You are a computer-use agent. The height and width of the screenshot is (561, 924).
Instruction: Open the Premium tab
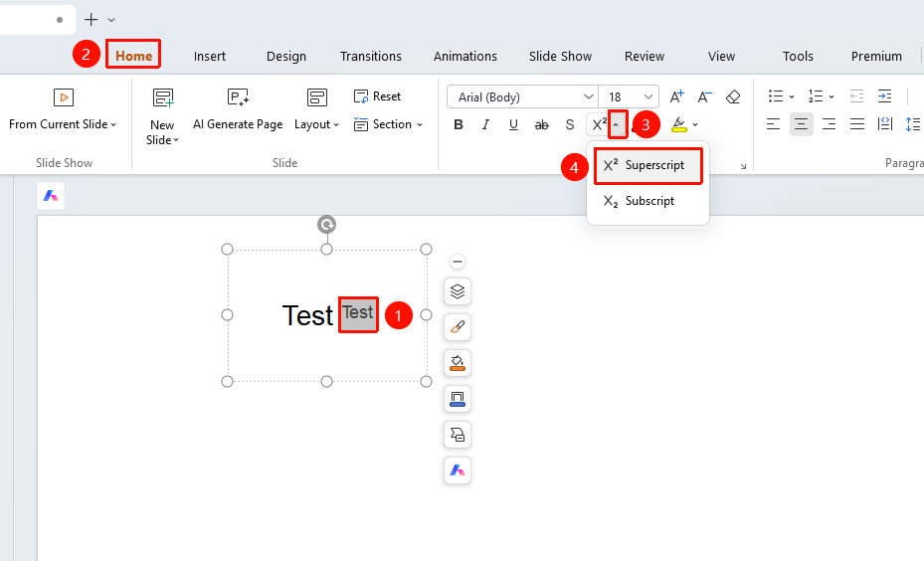click(x=876, y=56)
